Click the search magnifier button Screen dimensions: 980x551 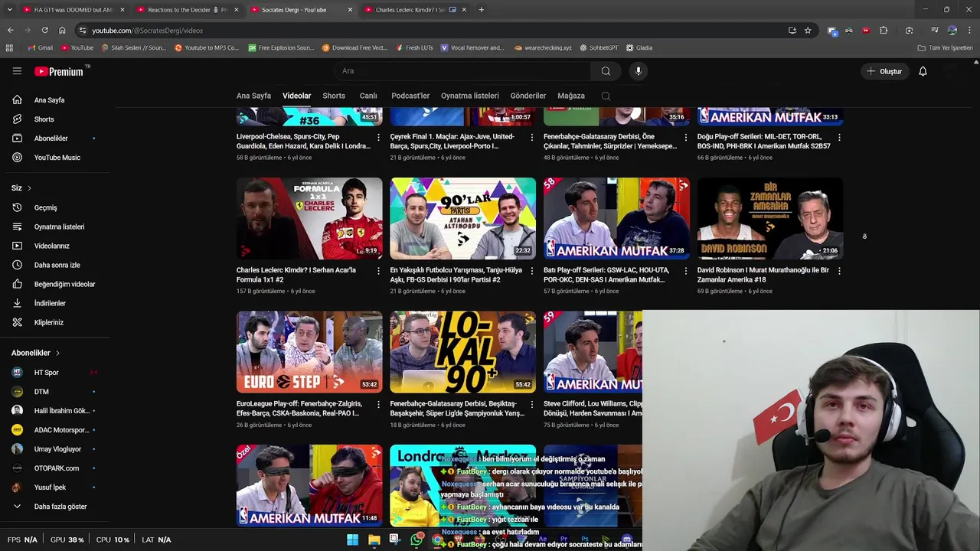point(606,71)
